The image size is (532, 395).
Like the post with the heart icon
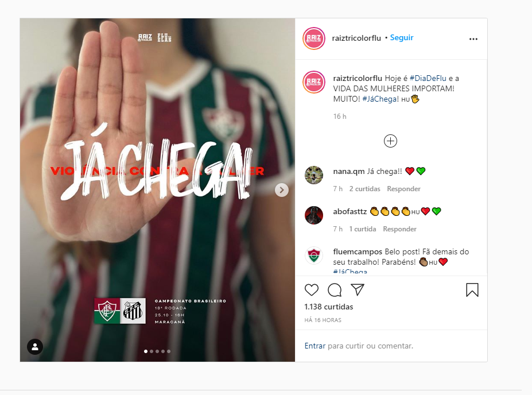[312, 290]
